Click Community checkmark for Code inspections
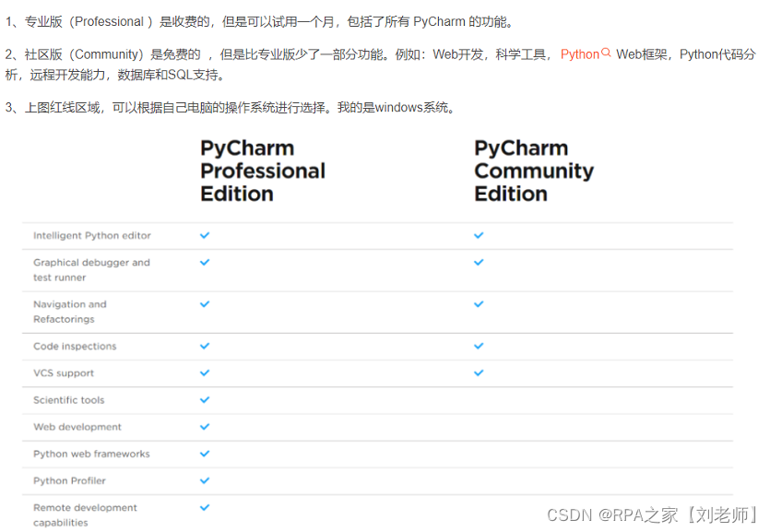This screenshot has height=532, width=770. point(479,346)
